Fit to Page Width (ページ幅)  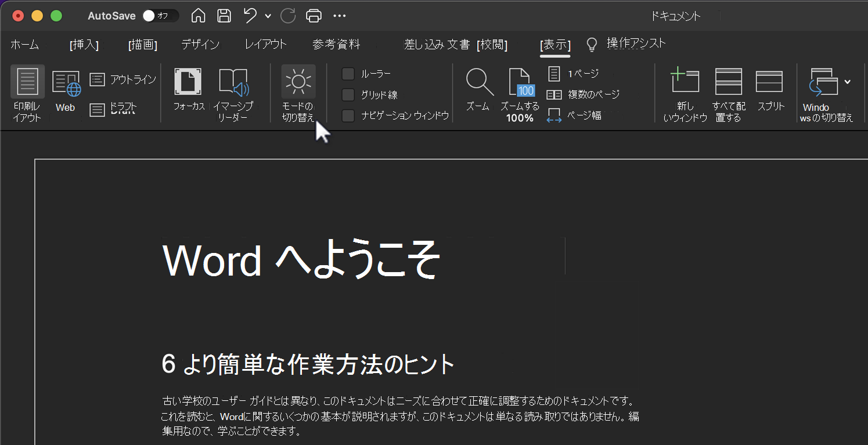574,115
